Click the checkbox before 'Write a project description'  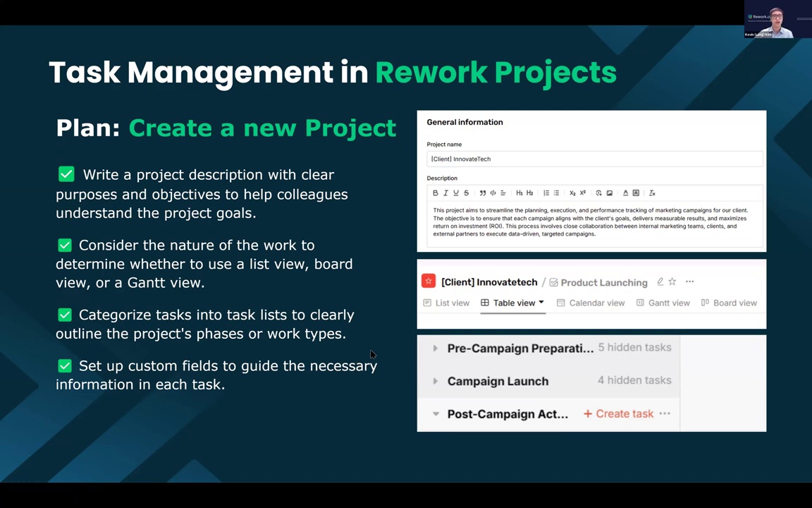click(x=66, y=174)
